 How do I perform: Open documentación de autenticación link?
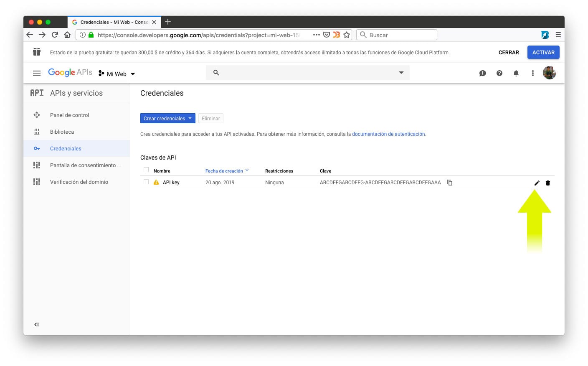tap(388, 134)
